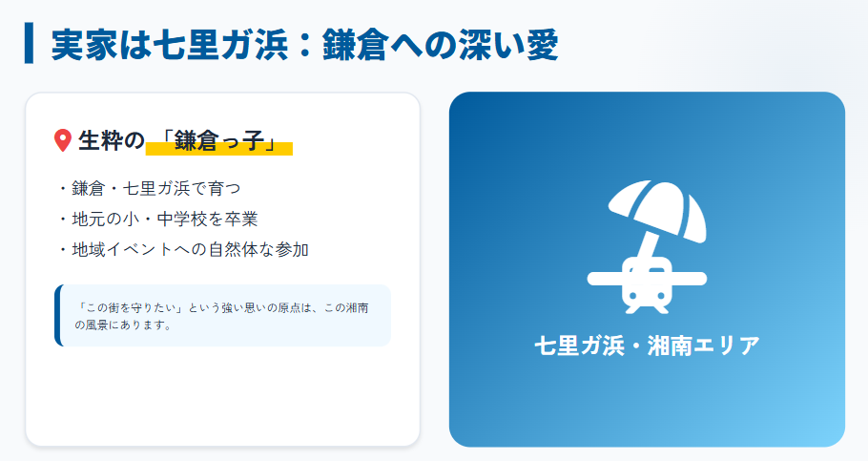This screenshot has width=868, height=461.
Task: Click the word 湘南 in the quote text
Action: tap(358, 308)
